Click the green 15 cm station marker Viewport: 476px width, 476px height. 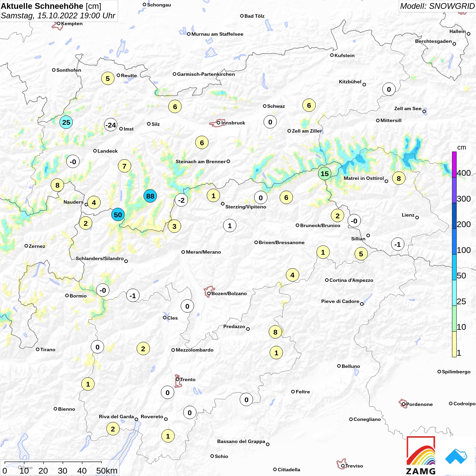[x=325, y=173]
